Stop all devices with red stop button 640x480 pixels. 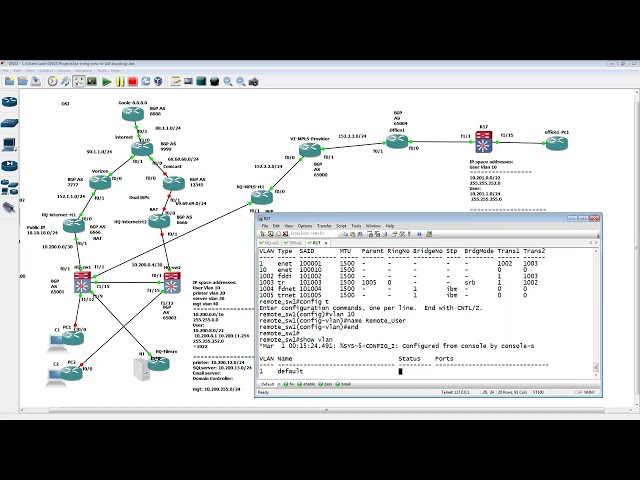pos(133,82)
